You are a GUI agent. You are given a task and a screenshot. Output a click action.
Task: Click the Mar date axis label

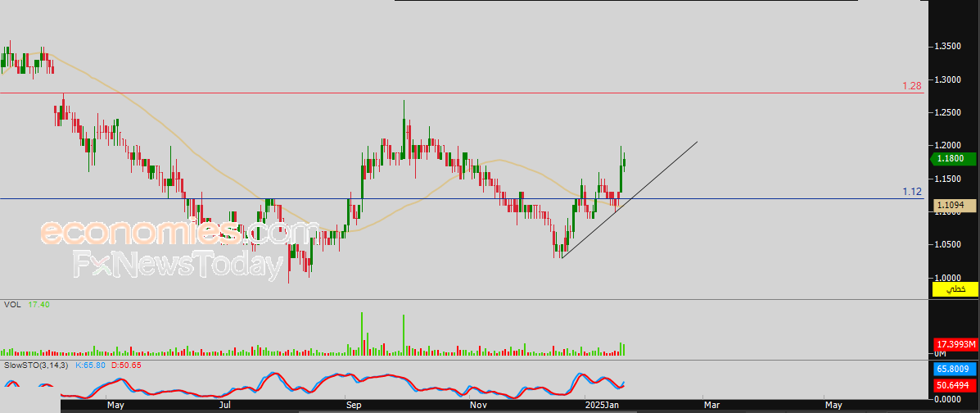(x=712, y=406)
